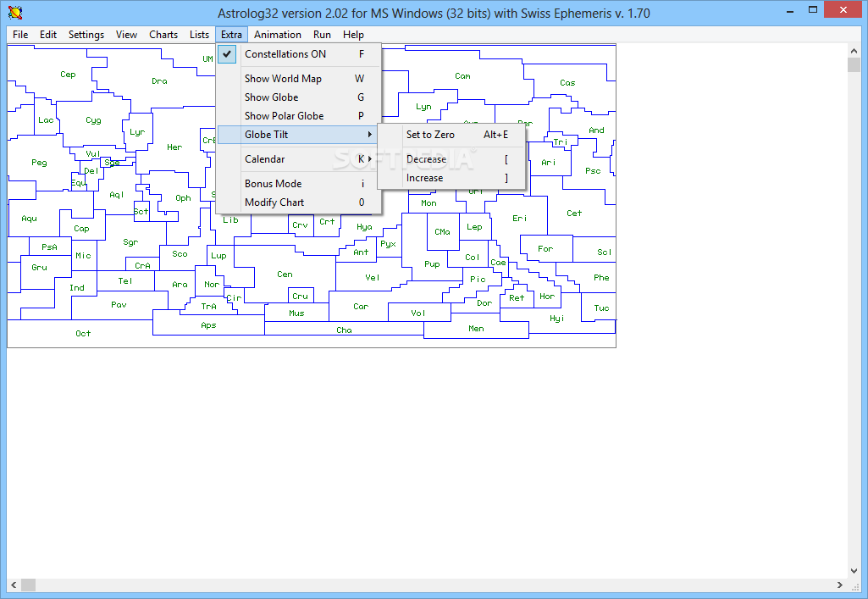
Task: Open the Settings menu
Action: [86, 35]
